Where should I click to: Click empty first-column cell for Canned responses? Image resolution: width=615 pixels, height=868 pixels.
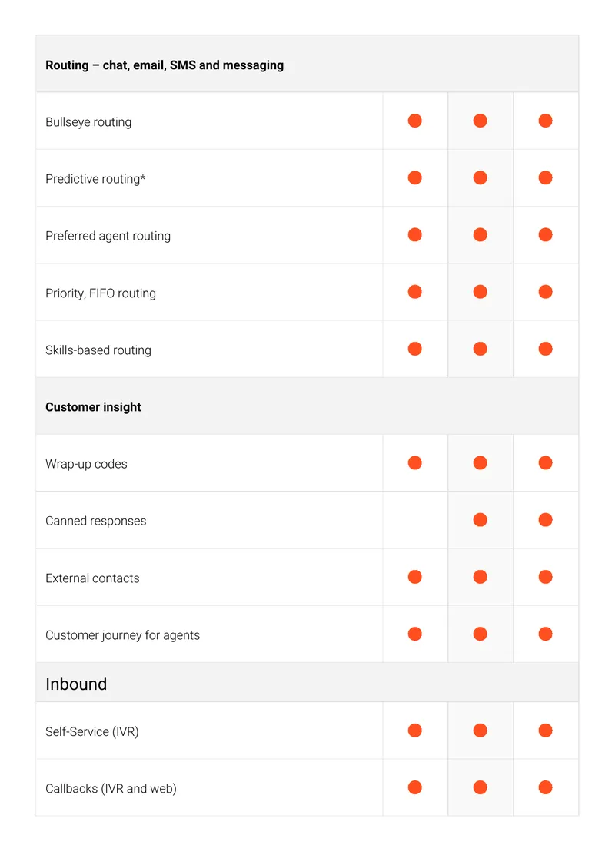click(x=415, y=520)
